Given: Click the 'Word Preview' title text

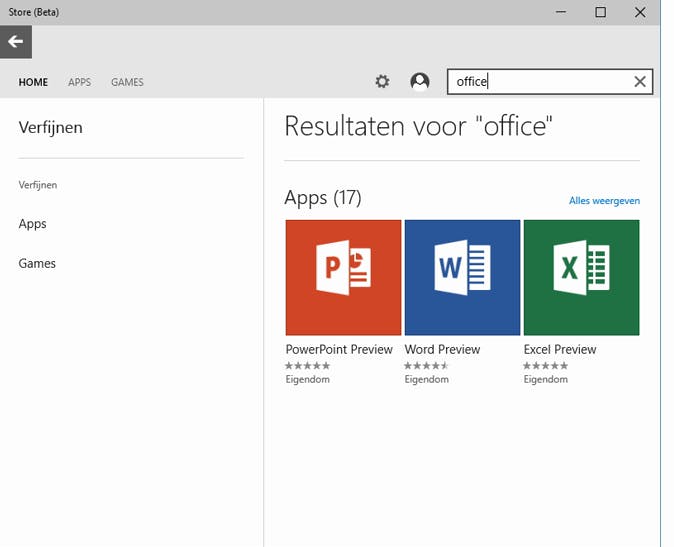Looking at the screenshot, I should 442,350.
